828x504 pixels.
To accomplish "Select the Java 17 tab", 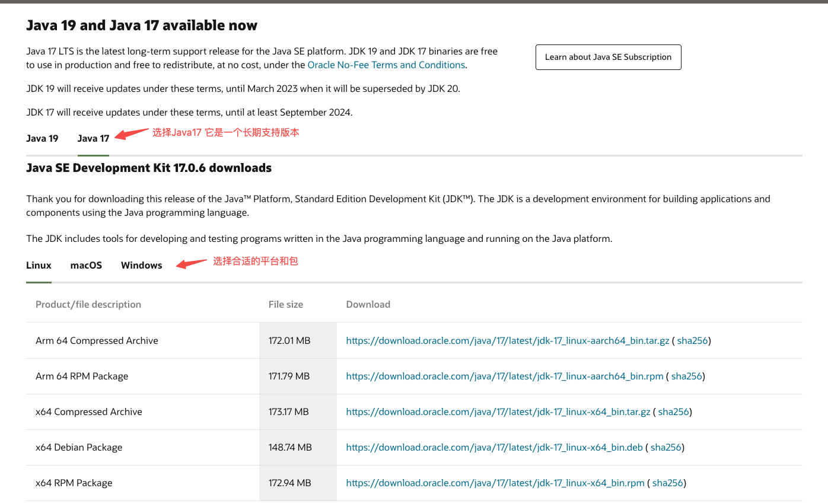I will 93,138.
